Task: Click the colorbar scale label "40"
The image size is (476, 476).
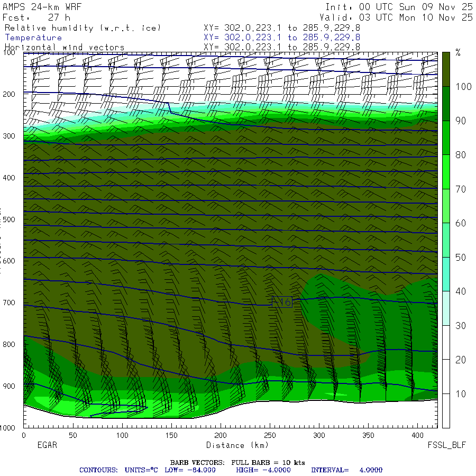Action: click(461, 291)
